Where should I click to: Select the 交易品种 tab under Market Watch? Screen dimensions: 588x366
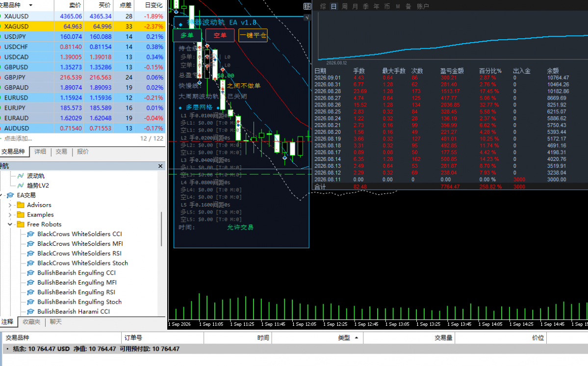coord(14,152)
